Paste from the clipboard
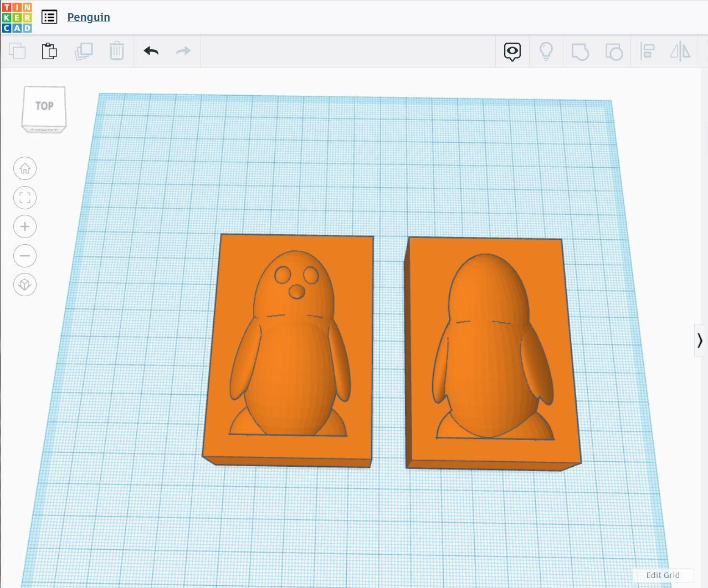Screen dimensions: 708x588 pos(49,51)
